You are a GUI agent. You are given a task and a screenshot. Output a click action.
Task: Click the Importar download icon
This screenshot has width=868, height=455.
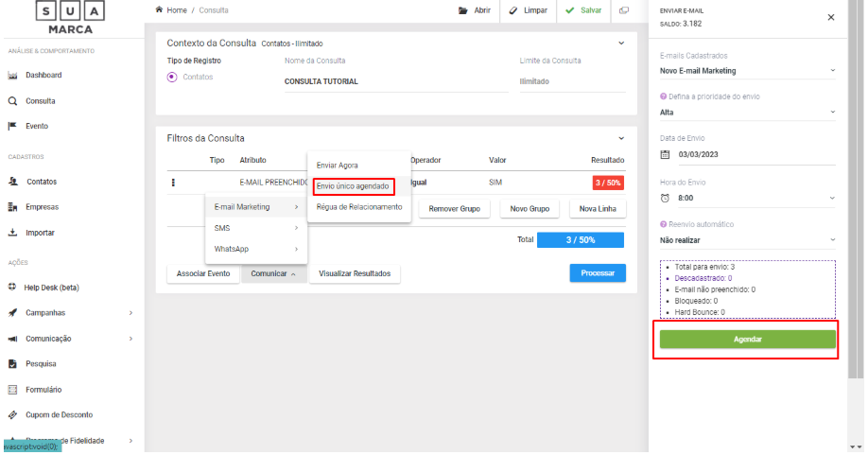13,232
